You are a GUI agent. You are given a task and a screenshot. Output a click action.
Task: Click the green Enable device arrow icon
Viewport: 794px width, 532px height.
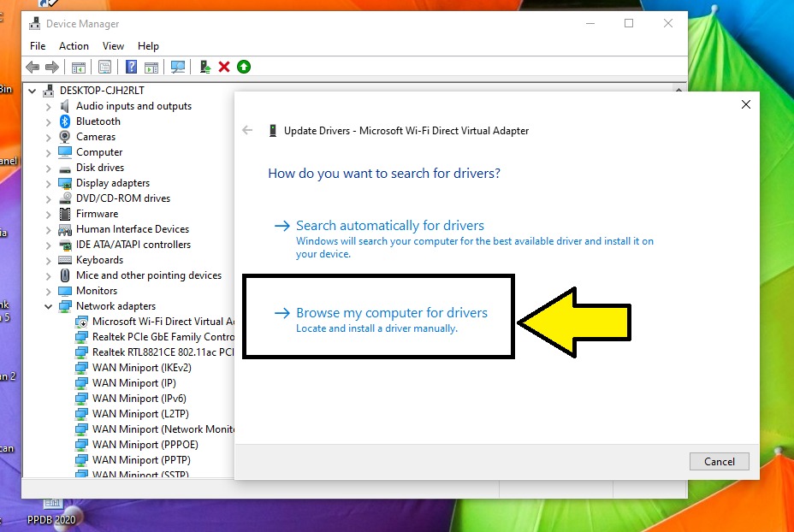pyautogui.click(x=244, y=67)
